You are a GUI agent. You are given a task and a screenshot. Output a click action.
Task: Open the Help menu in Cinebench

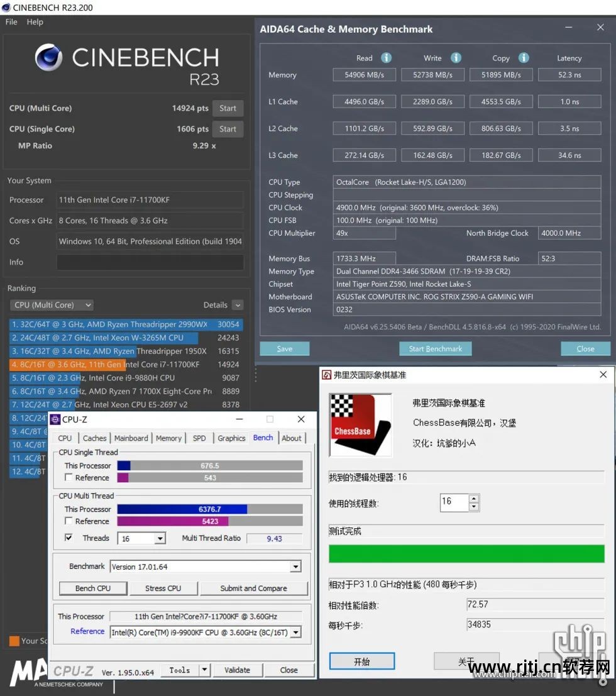[35, 22]
